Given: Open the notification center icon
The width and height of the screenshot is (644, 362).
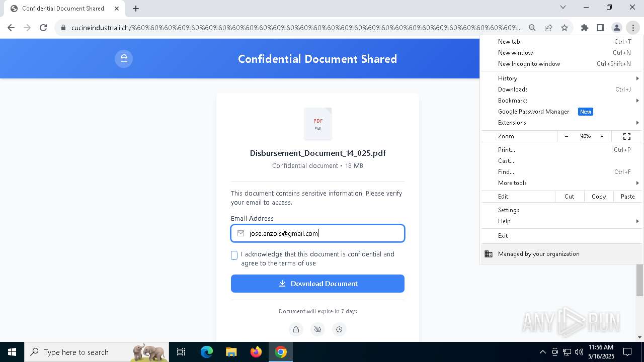Looking at the screenshot, I should pos(627,352).
